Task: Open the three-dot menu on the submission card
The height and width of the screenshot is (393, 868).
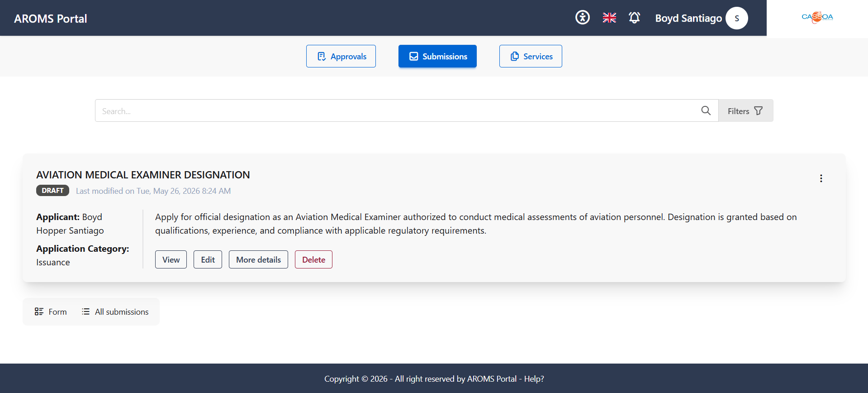Action: [821, 178]
